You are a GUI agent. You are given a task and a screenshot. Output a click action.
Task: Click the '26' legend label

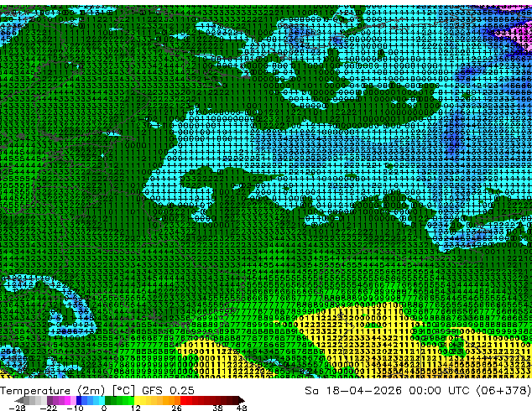(x=176, y=408)
